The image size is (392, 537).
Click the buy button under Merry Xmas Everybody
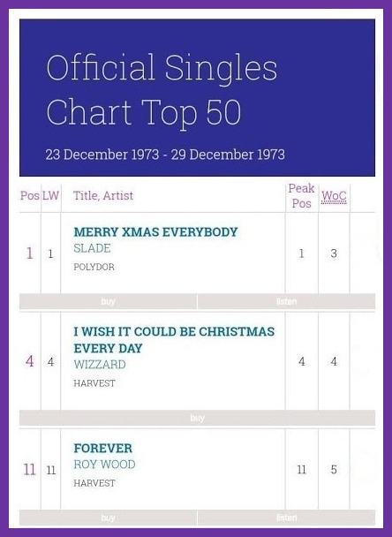tap(109, 301)
